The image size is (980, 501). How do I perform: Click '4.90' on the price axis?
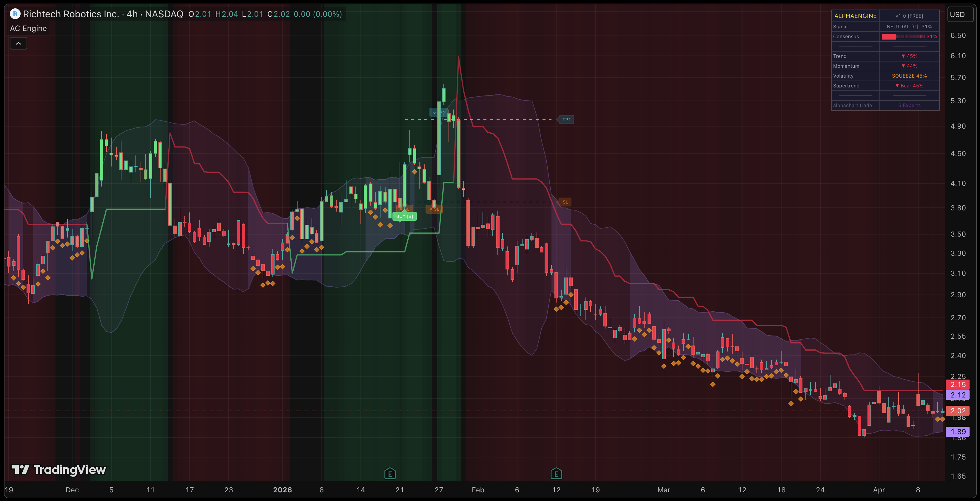pos(958,126)
